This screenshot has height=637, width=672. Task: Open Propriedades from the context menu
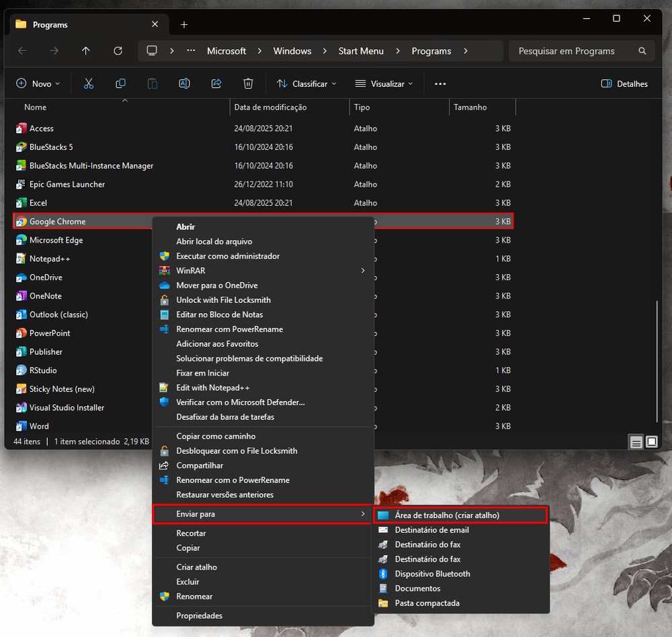tap(199, 615)
